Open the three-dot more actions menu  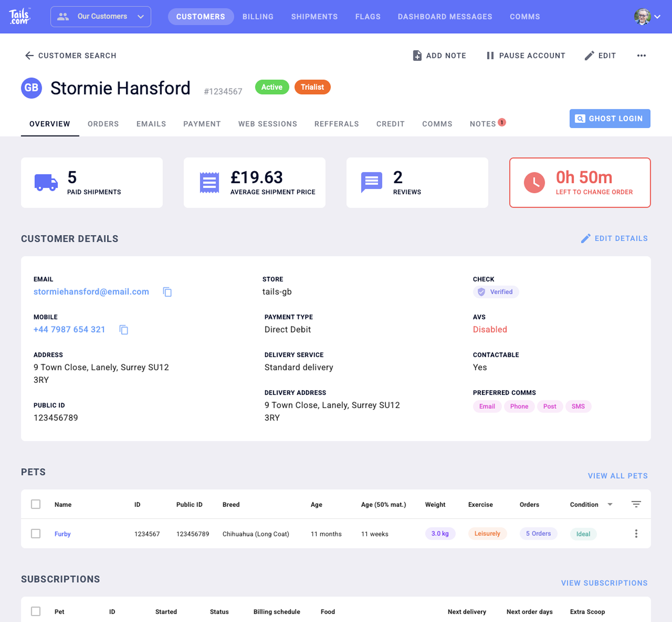click(x=641, y=55)
